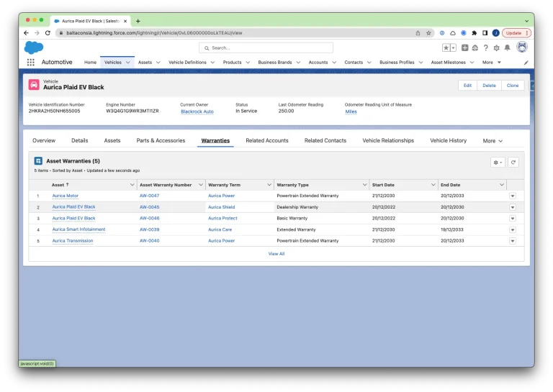Click the notifications bell icon
Viewport: 553px width, 392px height.
click(x=507, y=47)
